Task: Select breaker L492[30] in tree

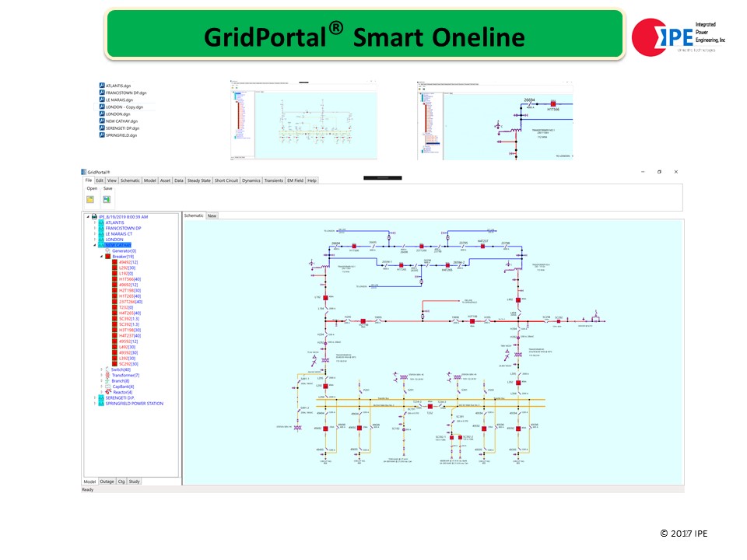Action: 127,347
